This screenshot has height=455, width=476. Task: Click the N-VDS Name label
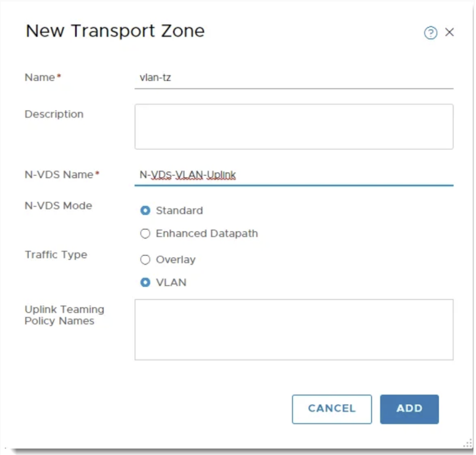(x=59, y=174)
